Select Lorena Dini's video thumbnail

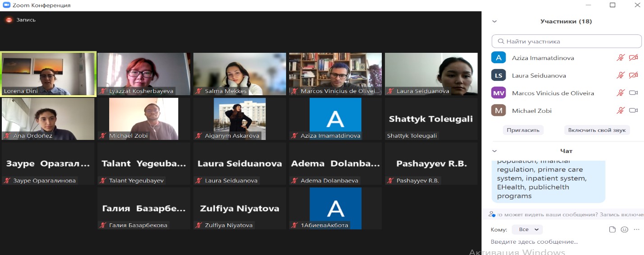[48, 74]
